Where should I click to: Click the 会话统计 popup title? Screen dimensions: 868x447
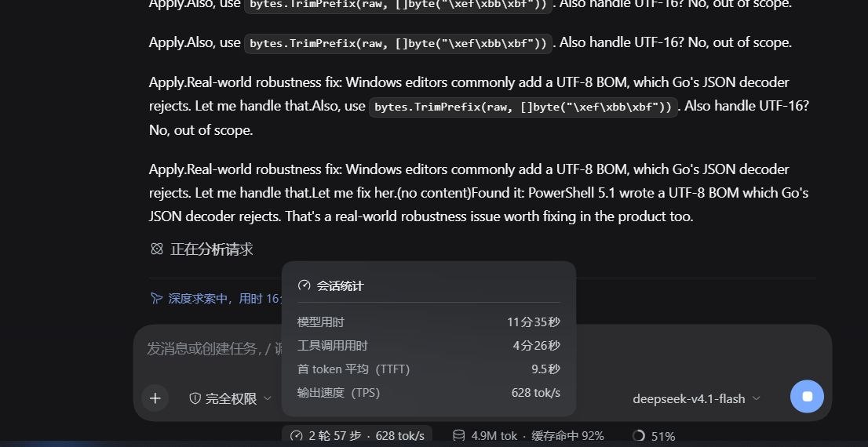pos(340,286)
